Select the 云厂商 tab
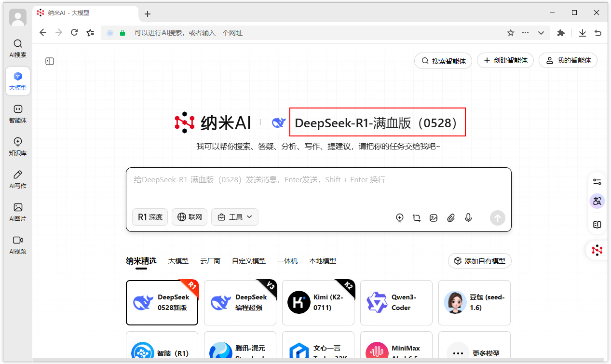Viewport: 611px width, 364px height. pyautogui.click(x=210, y=261)
